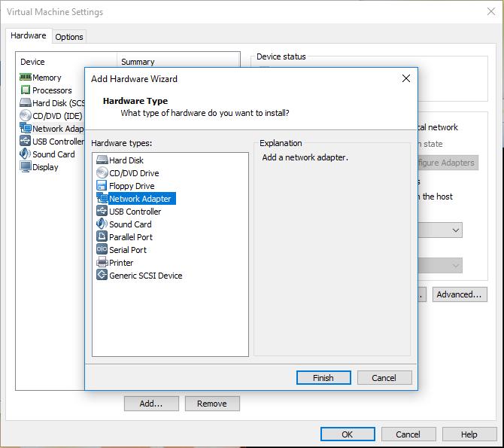Click the CD/DVD (IDE) disc icon in device list

point(26,115)
